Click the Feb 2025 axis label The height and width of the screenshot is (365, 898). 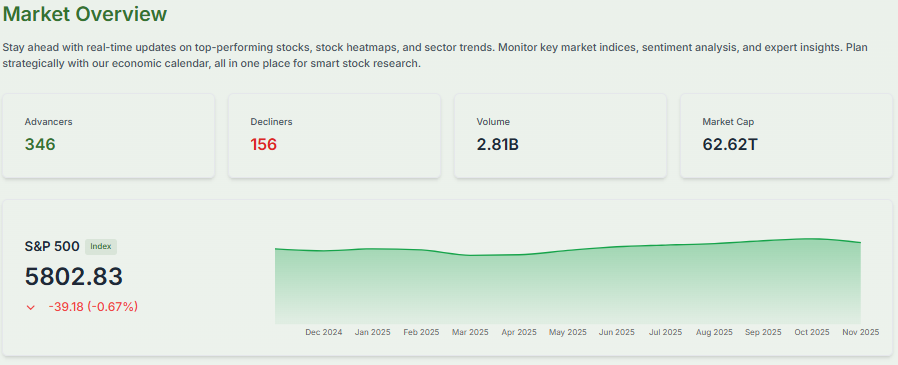[422, 332]
